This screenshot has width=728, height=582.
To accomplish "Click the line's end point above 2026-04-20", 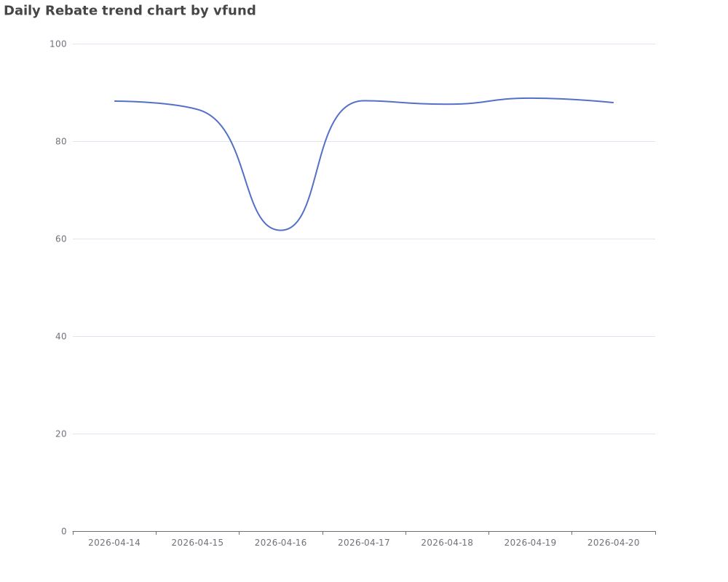I will click(613, 103).
